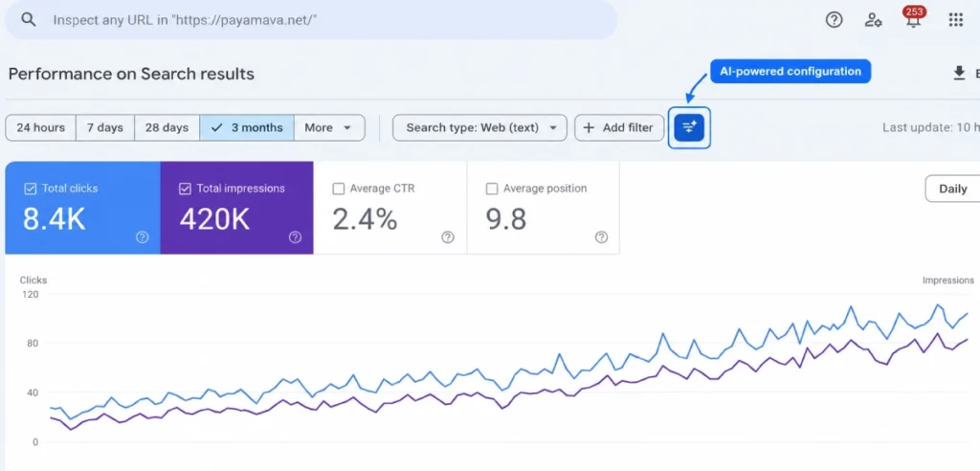Click help icon on Total clicks card
This screenshot has height=471, width=980.
pos(143,237)
